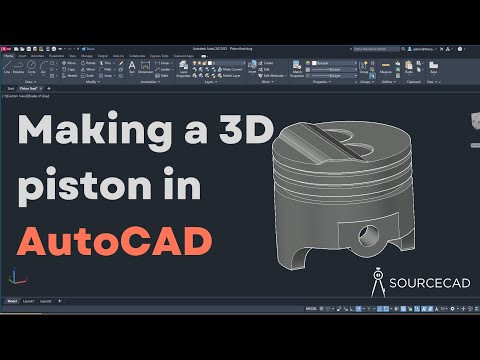
Task: Click Create block button
Action: tap(266, 63)
